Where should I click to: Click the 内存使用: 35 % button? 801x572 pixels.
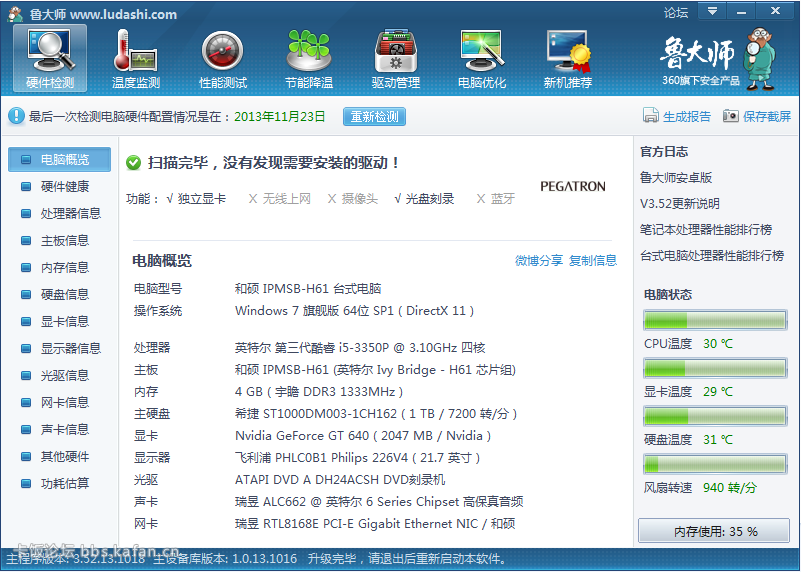tap(714, 532)
